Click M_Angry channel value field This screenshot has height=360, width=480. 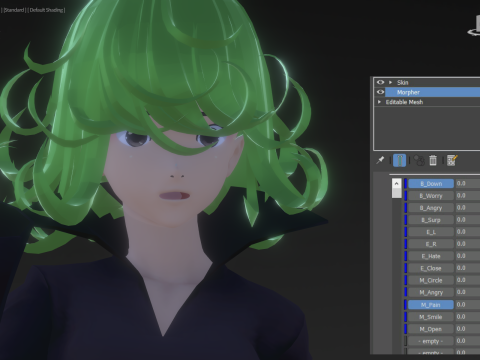click(468, 292)
